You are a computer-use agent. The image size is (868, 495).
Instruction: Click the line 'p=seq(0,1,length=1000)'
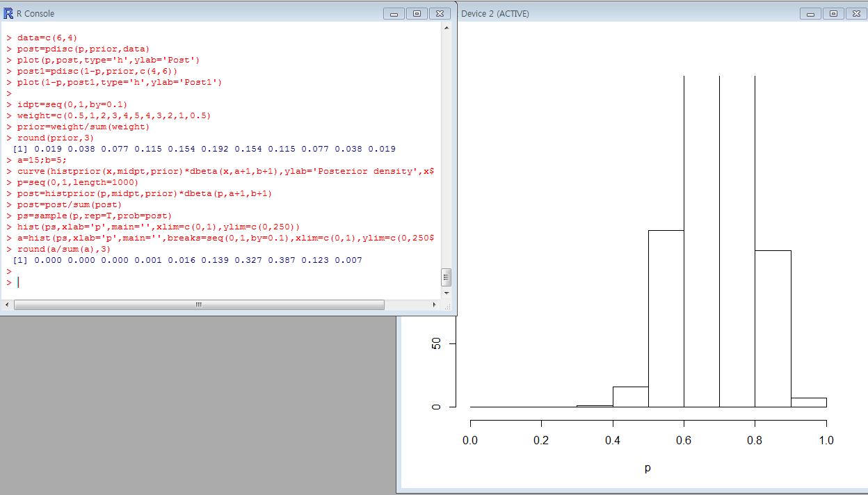(78, 182)
